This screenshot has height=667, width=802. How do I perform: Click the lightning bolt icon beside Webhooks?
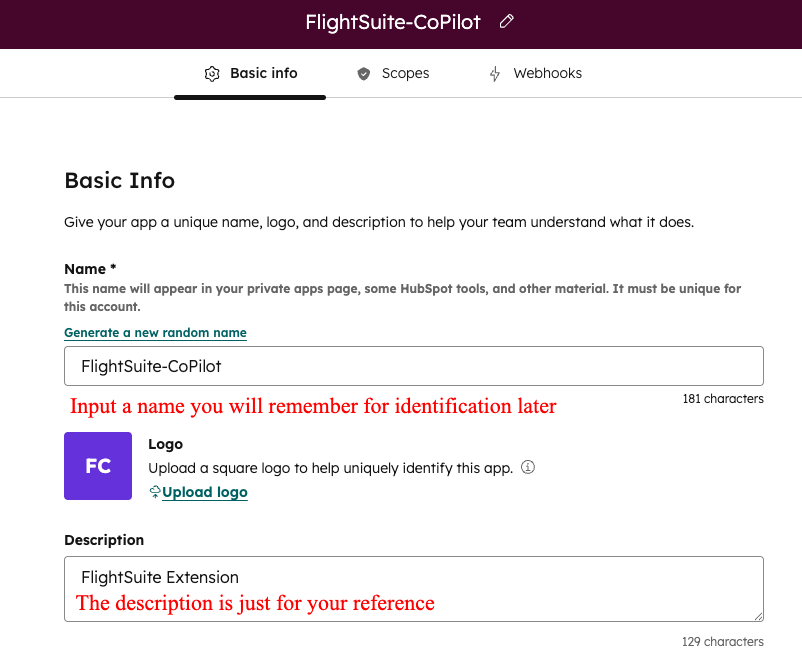click(x=493, y=73)
